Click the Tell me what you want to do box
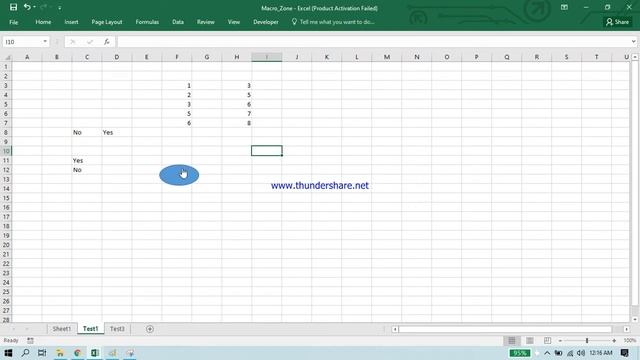This screenshot has width=640, height=360. coord(333,22)
